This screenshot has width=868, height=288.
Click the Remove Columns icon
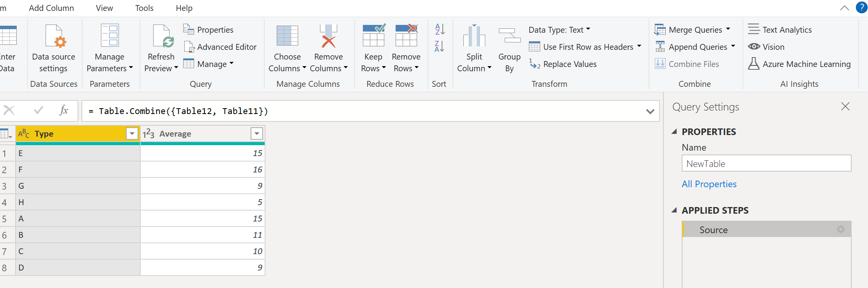click(329, 36)
